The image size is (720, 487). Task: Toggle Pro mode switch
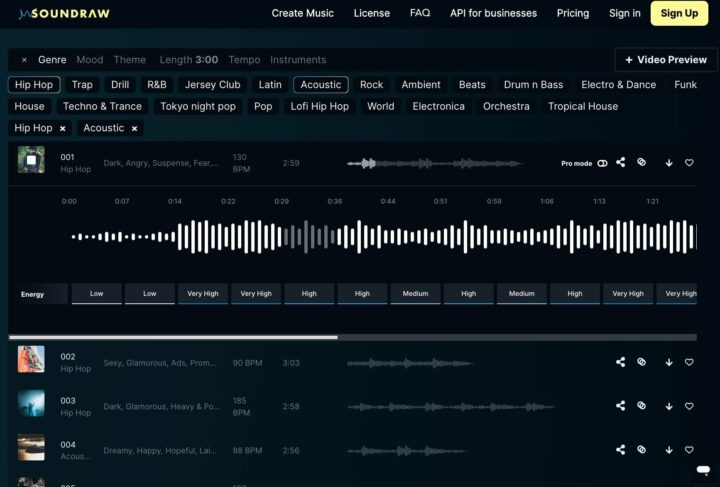click(x=602, y=163)
